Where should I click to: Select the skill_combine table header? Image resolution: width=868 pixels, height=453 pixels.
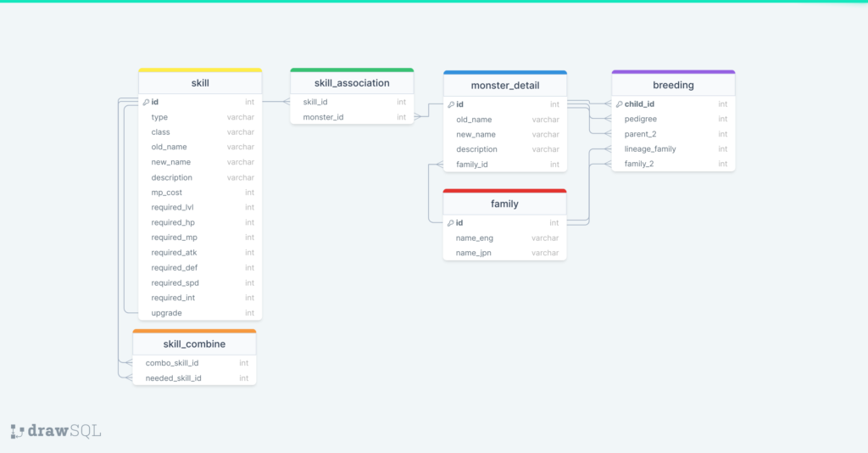click(194, 344)
